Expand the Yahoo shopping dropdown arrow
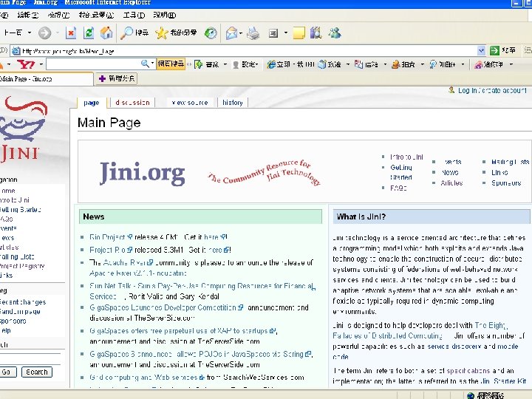Screen dimensions: 532x399 pyautogui.click(x=348, y=64)
